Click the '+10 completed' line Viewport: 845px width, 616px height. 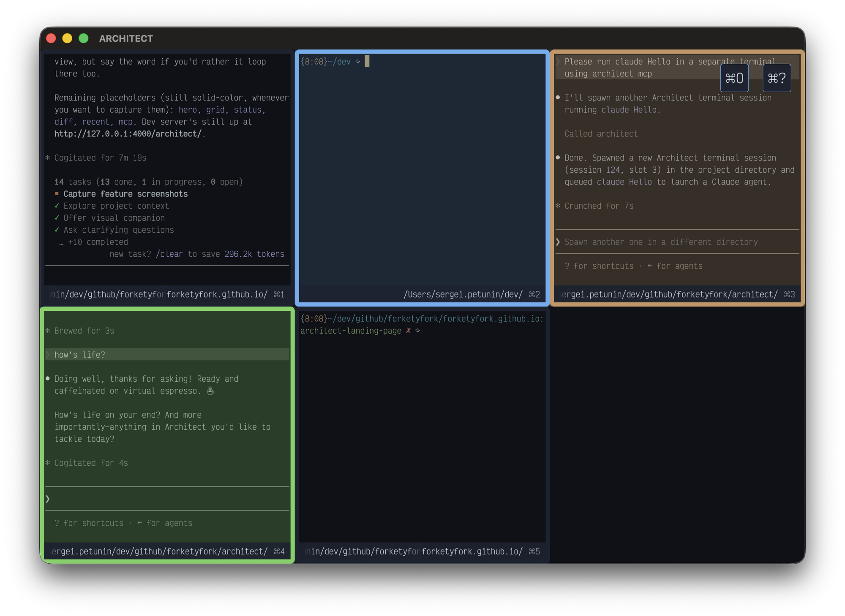pyautogui.click(x=93, y=242)
